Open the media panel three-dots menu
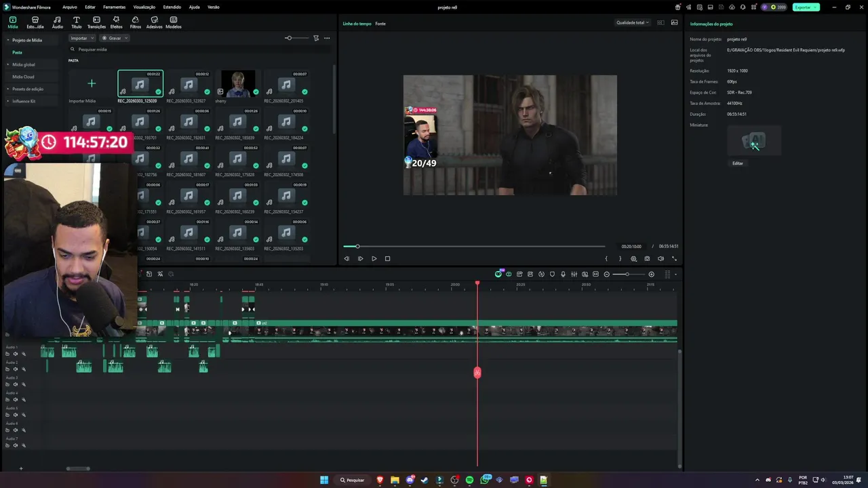Screen dimensions: 868x488 coord(327,38)
